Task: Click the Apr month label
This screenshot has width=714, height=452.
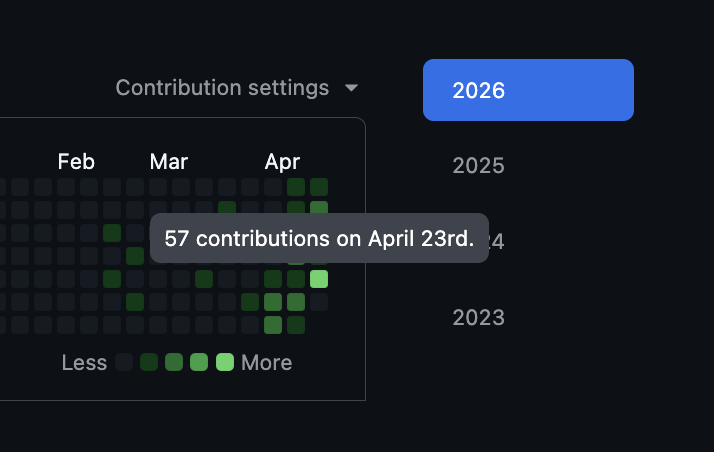Action: (x=282, y=162)
